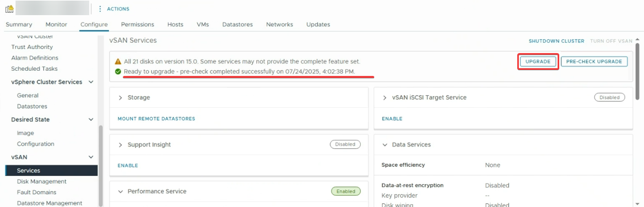
Task: Click ENABLE under Support Insight
Action: pyautogui.click(x=128, y=166)
